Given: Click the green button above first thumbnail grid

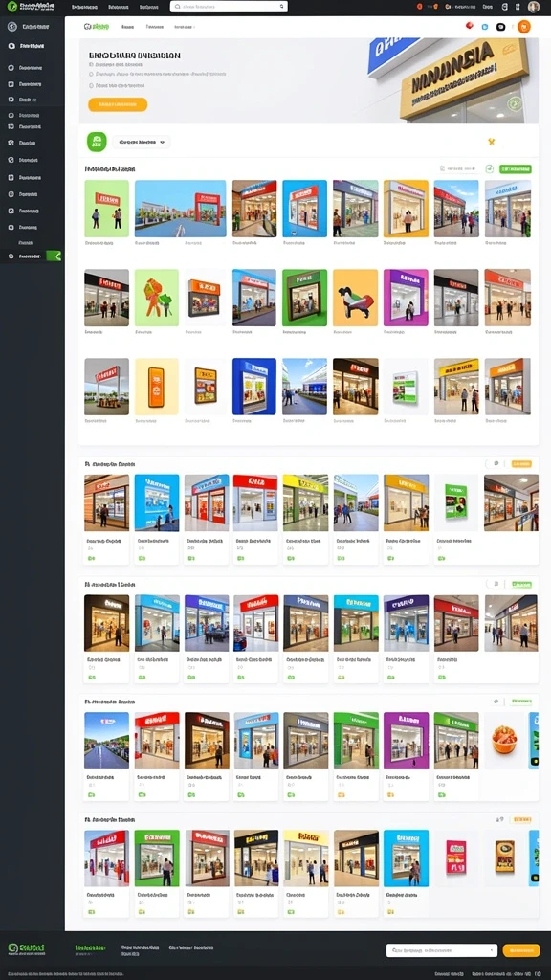Looking at the screenshot, I should [516, 168].
